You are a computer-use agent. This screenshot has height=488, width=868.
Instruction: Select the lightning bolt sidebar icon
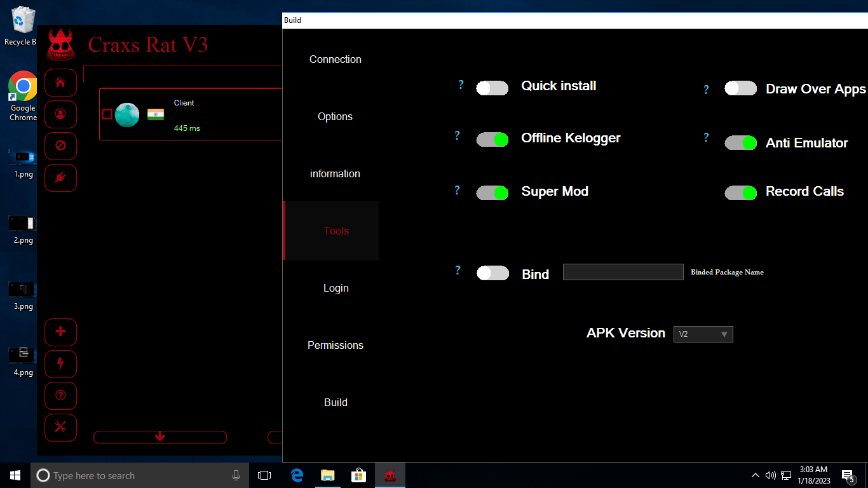pos(61,364)
